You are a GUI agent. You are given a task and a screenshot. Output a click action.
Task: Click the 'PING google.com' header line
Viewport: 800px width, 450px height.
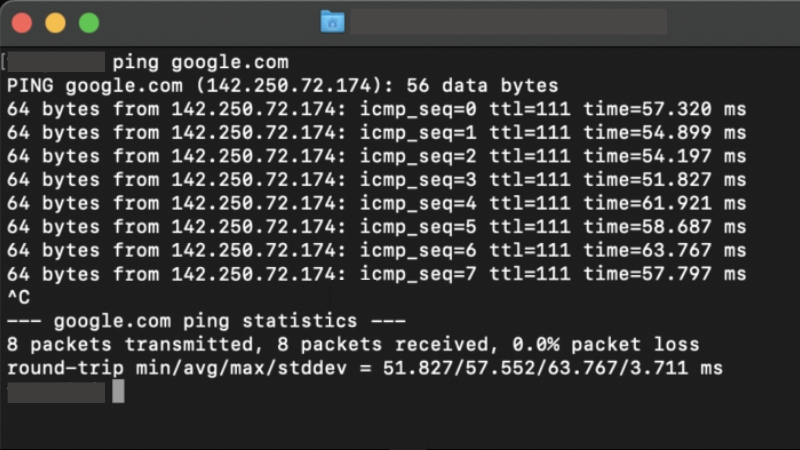coord(283,86)
